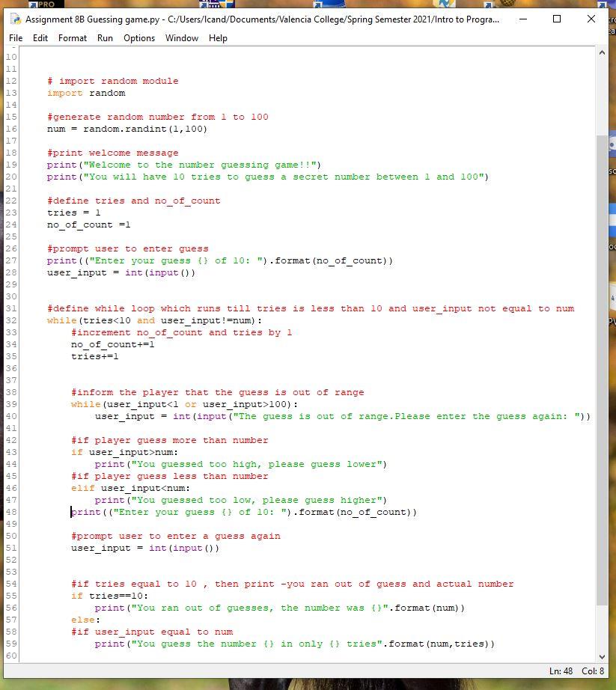The height and width of the screenshot is (690, 616).
Task: Click the out of range input prompt line
Action: pos(343,416)
